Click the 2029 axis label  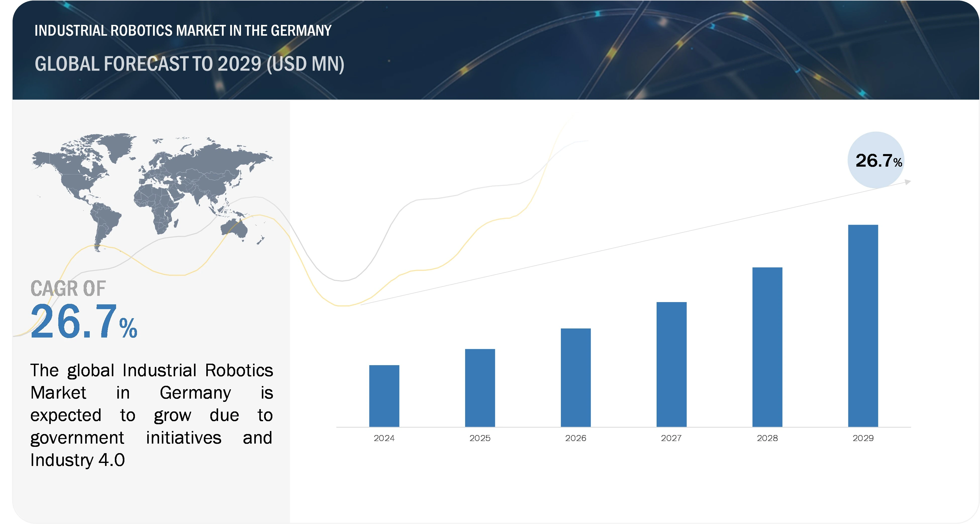tap(863, 438)
